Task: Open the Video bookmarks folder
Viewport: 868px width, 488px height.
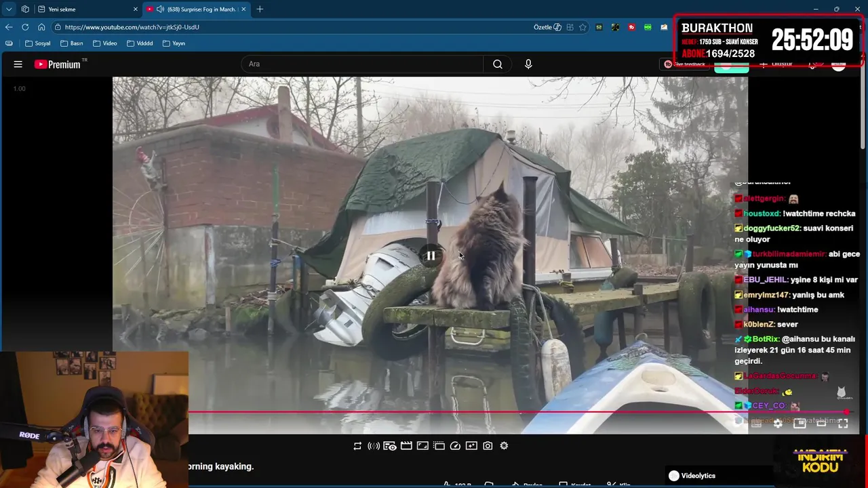Action: click(105, 43)
